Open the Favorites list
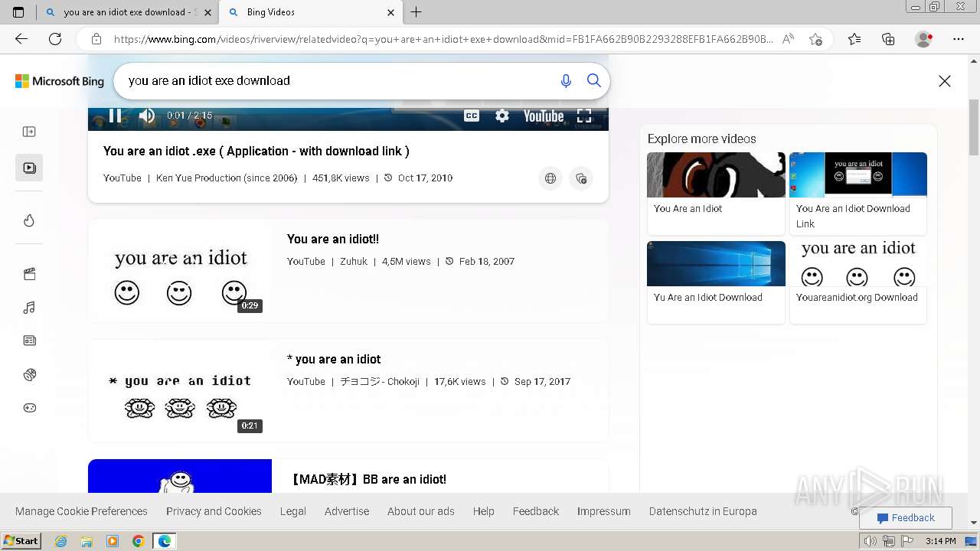The image size is (980, 551). click(x=854, y=39)
